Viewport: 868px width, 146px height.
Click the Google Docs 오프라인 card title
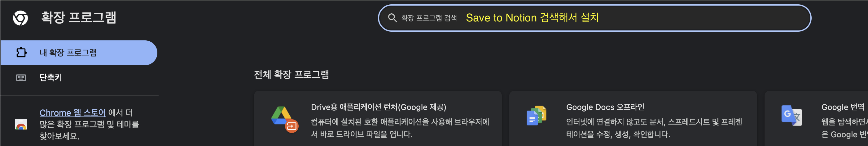pos(605,107)
